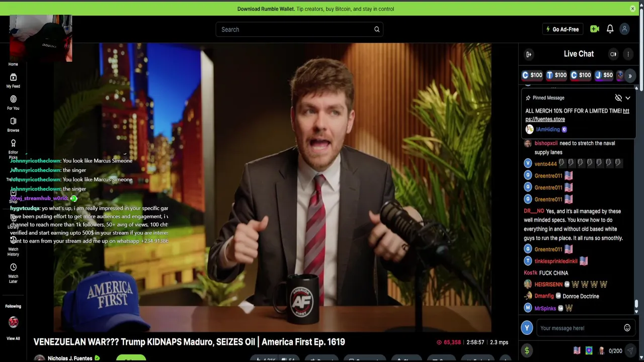Screen dimensions: 644x362
Task: Click T $100 rant chip
Action: coord(556,75)
